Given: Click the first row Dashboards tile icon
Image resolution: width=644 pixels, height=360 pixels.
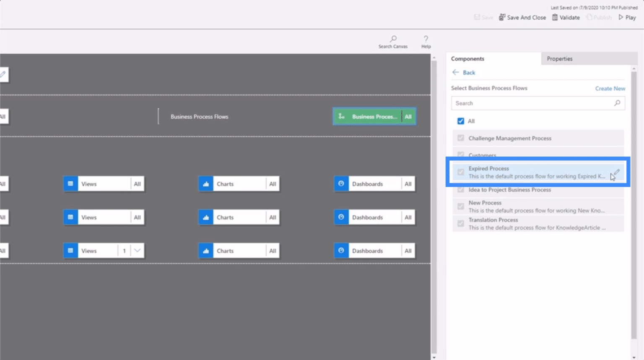Looking at the screenshot, I should click(x=341, y=184).
